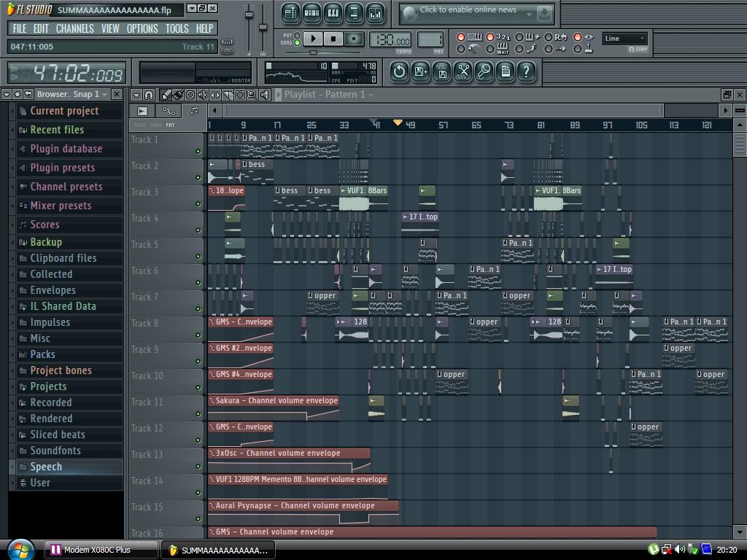This screenshot has width=747, height=560.
Task: Click the question mark help icon
Action: (x=526, y=71)
